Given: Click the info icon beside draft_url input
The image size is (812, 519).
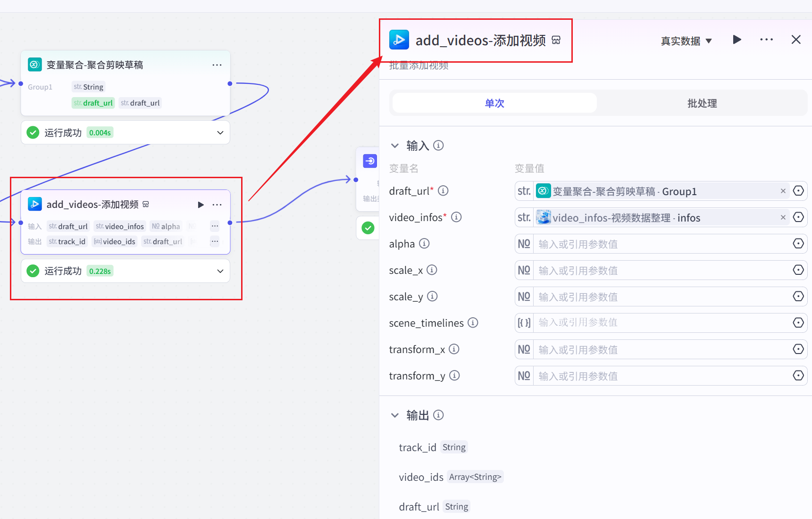Looking at the screenshot, I should [x=443, y=190].
